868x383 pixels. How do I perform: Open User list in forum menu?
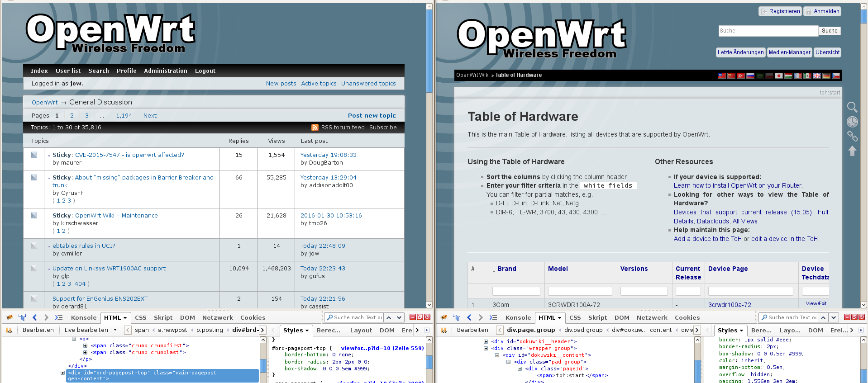coord(68,71)
